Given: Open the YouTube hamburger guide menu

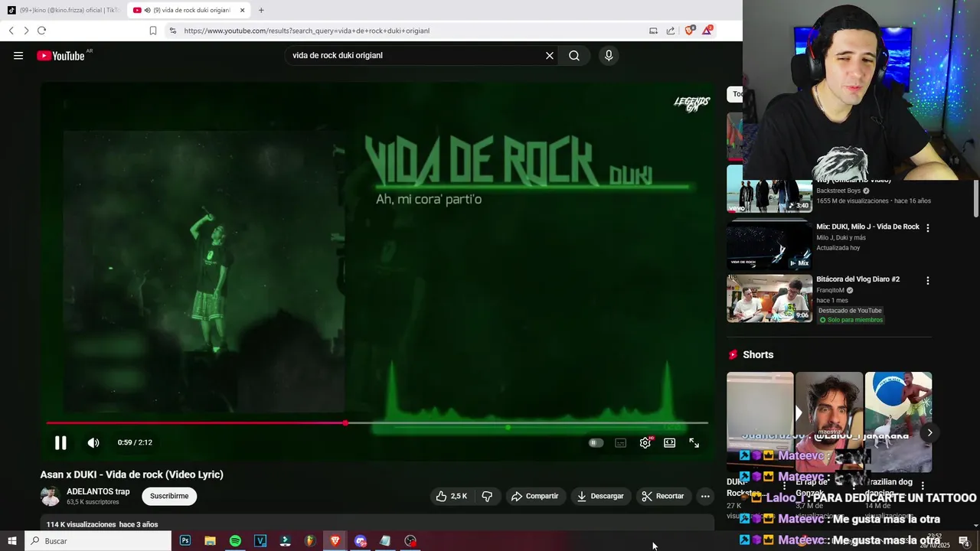Looking at the screenshot, I should 18,55.
